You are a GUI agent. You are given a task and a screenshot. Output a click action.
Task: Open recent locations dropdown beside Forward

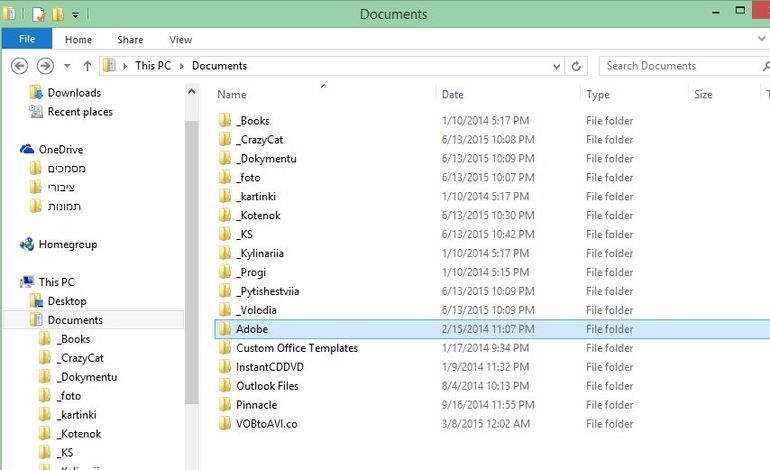[66, 67]
